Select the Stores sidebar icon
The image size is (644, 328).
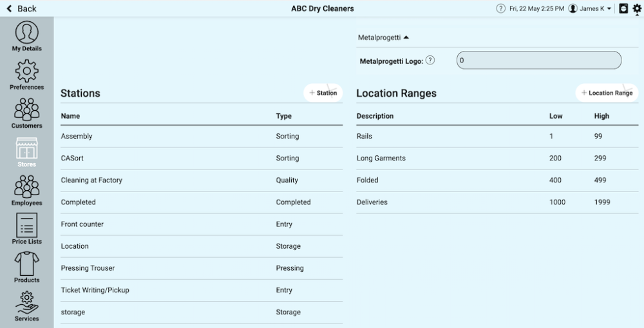(x=26, y=151)
